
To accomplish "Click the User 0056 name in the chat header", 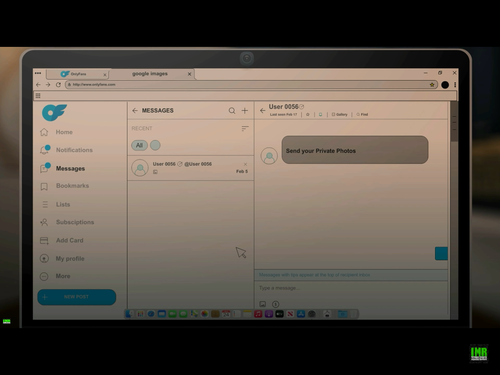I will (x=283, y=107).
